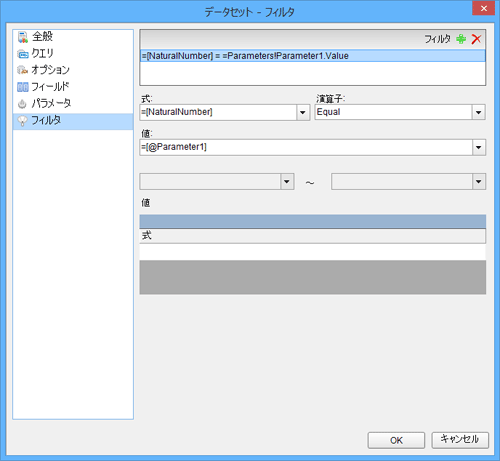
Task: Click the フィルタ funnel icon in sidebar
Action: point(22,121)
